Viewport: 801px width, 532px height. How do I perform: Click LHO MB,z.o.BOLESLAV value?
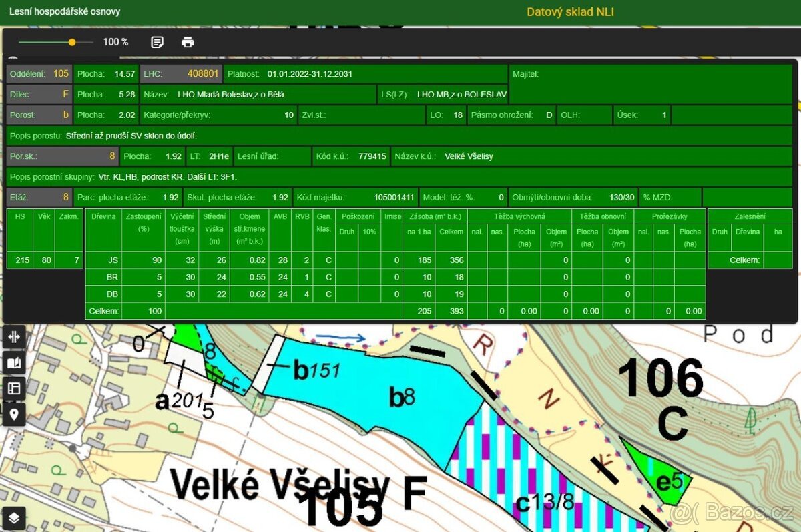point(462,95)
